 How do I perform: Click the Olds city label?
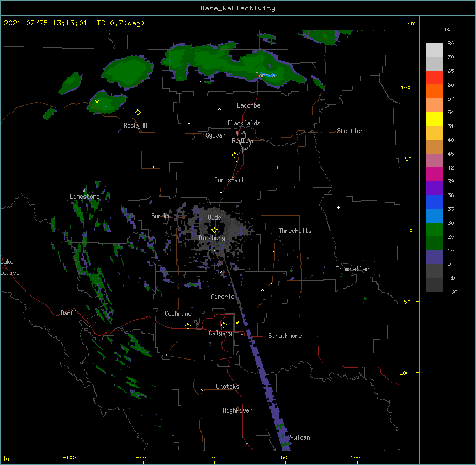(x=214, y=218)
